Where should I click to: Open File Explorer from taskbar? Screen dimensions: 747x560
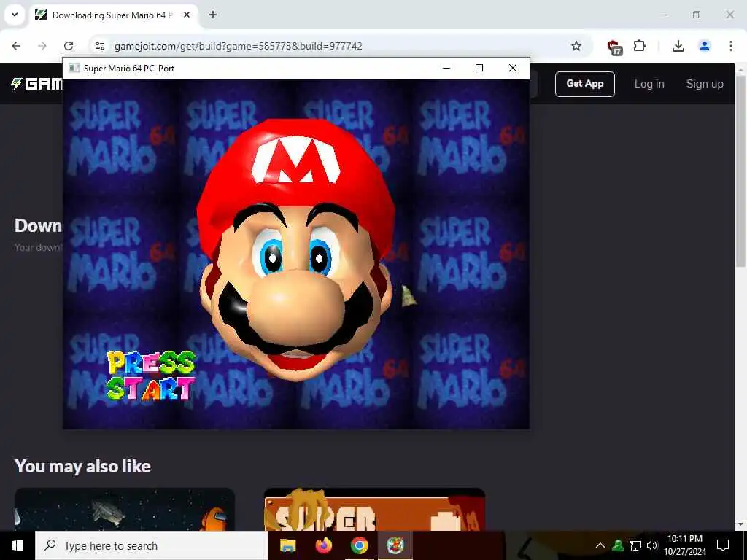(287, 545)
